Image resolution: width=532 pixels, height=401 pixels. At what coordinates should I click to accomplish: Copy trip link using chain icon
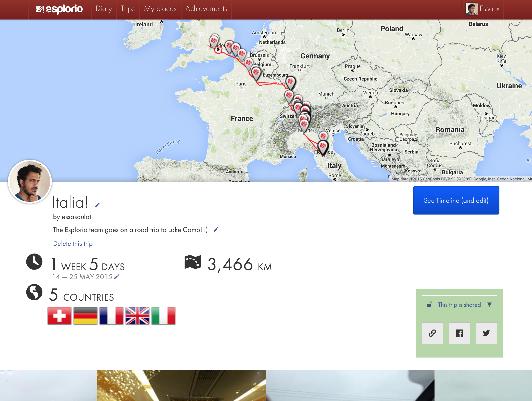coord(432,333)
